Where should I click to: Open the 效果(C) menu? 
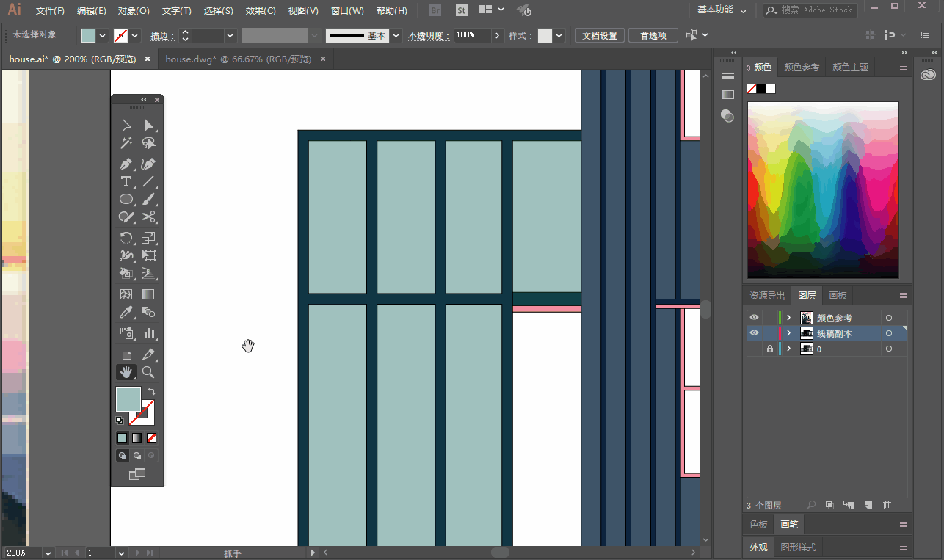coord(261,11)
